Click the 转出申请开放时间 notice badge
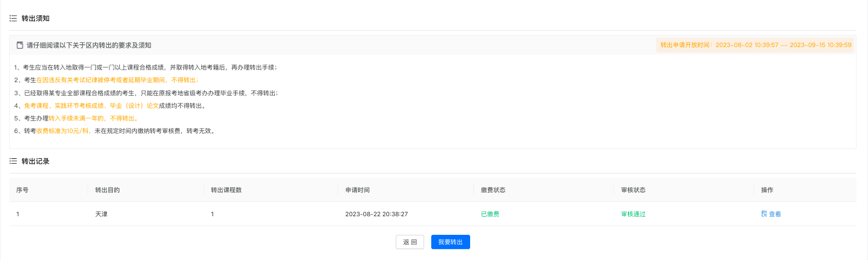868x260 pixels. (755, 45)
